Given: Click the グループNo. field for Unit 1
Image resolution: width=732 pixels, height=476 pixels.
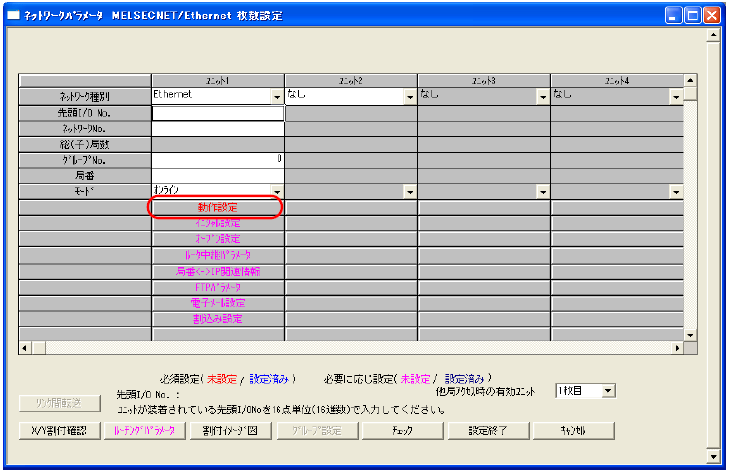Looking at the screenshot, I should click(x=217, y=159).
